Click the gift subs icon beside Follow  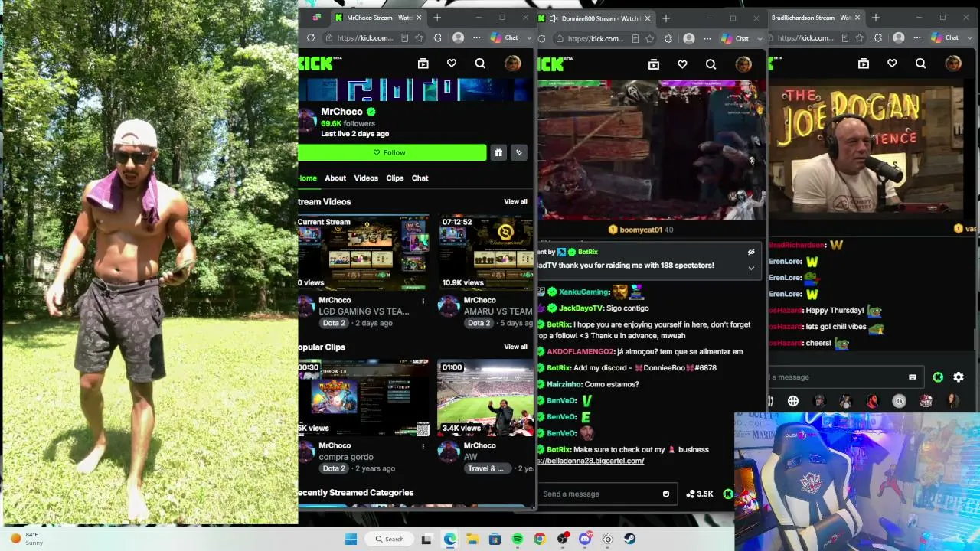(498, 152)
